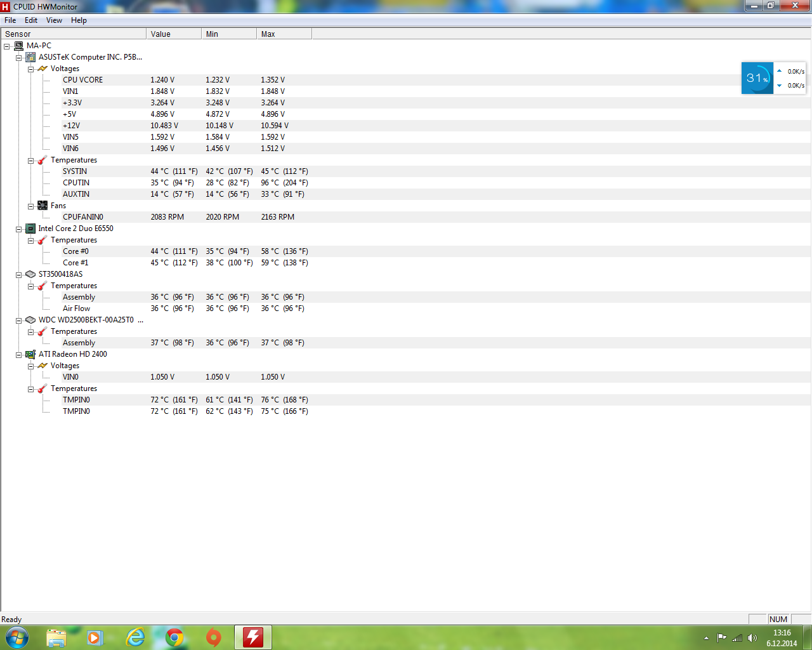Open the Help menu
The image size is (812, 650).
point(79,20)
